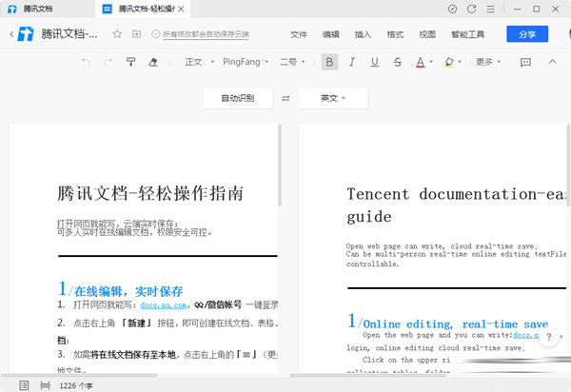The width and height of the screenshot is (571, 392).
Task: Click the document outline icon in status bar
Action: pos(24,385)
